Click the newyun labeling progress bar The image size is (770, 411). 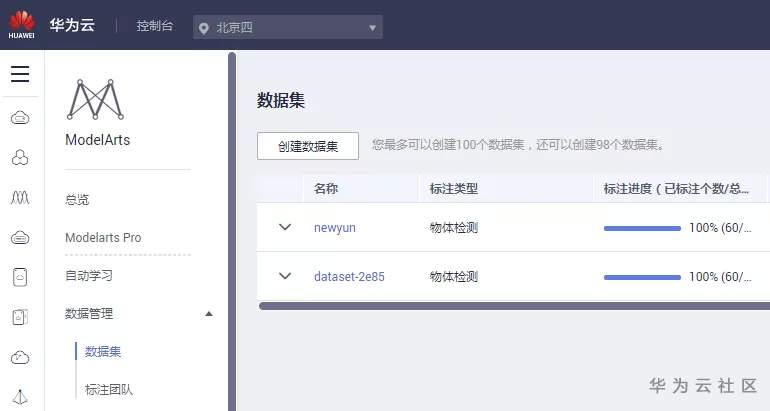tap(642, 228)
